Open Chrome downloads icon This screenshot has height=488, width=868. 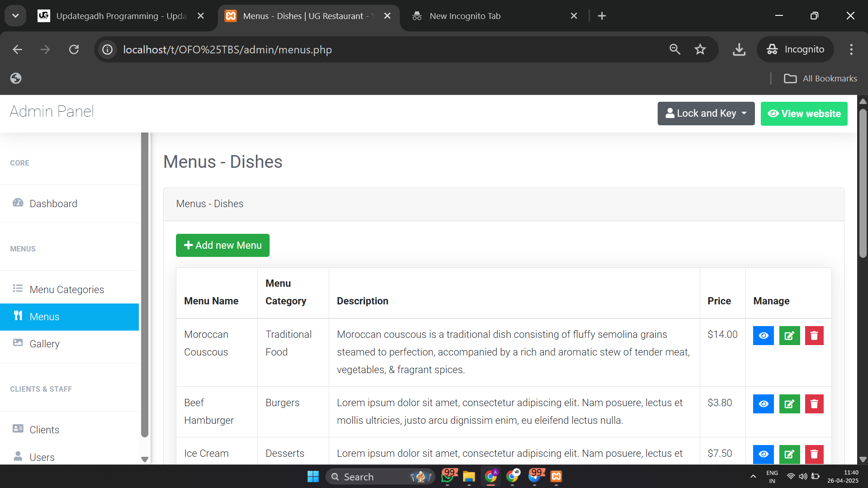739,49
